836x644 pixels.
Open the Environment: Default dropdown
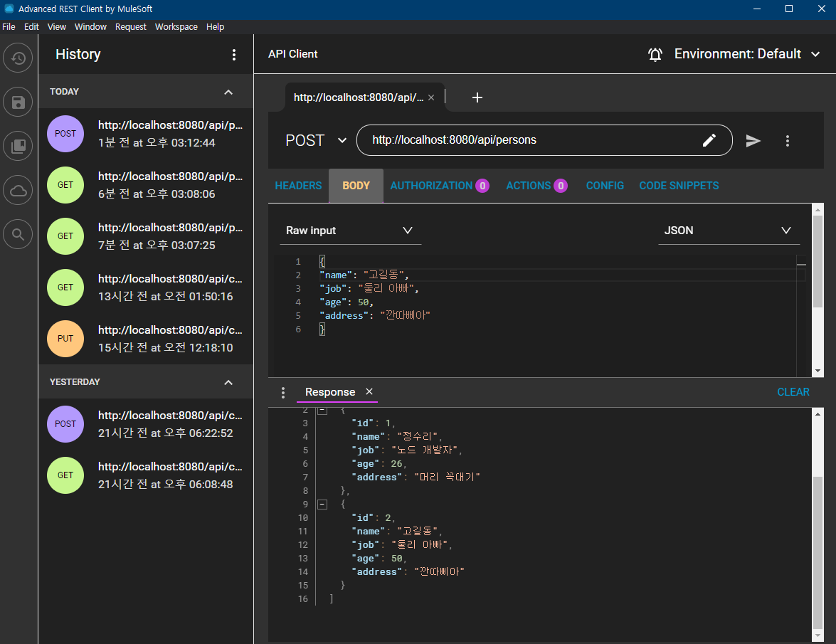coord(747,54)
